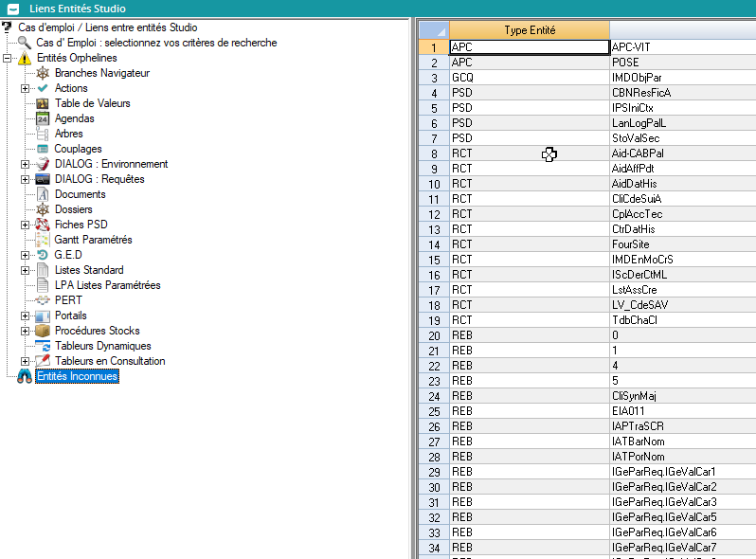This screenshot has width=756, height=559.
Task: Click the Fiches PSD icon
Action: [x=42, y=225]
